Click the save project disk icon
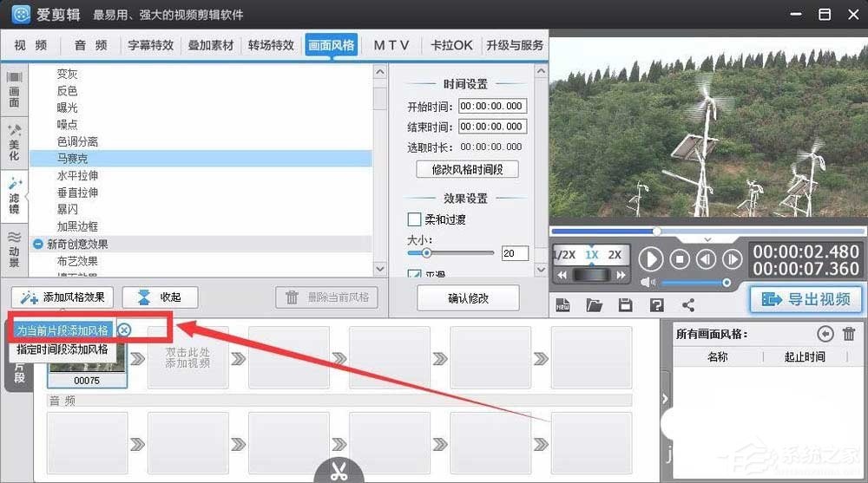This screenshot has height=483, width=868. (x=626, y=305)
